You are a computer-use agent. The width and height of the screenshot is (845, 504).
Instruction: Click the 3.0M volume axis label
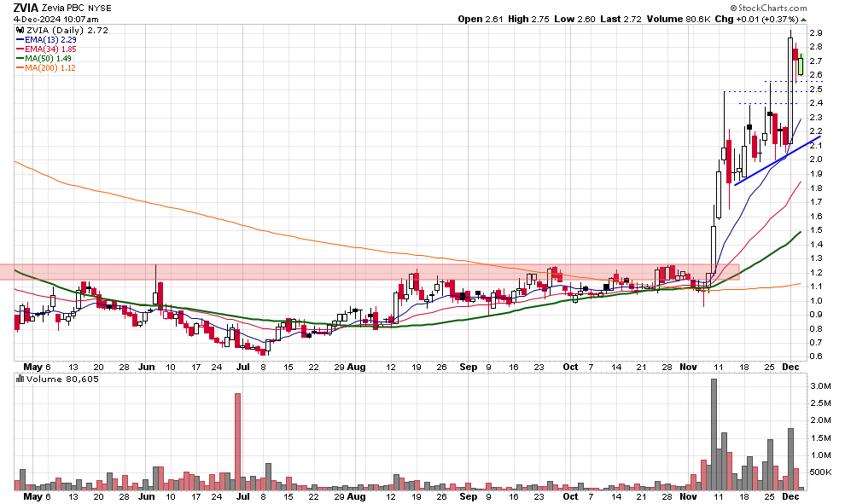point(819,386)
